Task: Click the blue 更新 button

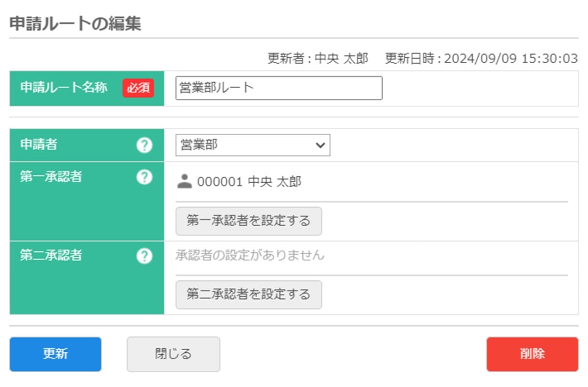Action: (55, 354)
